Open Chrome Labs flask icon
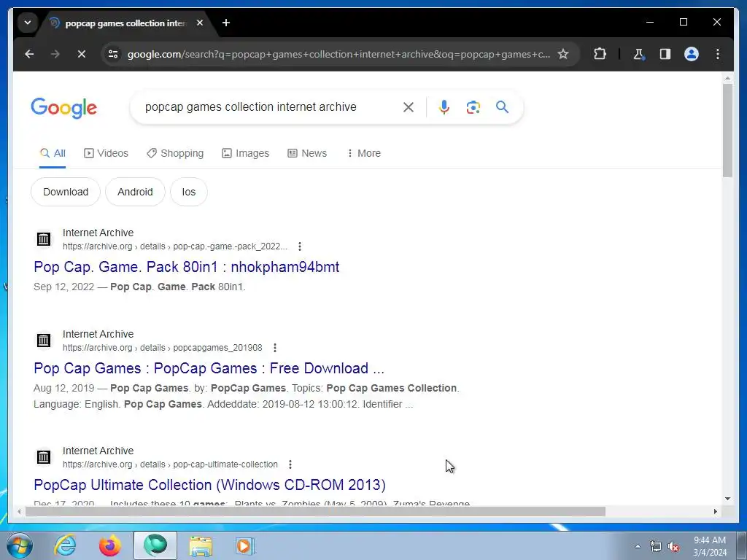The height and width of the screenshot is (560, 747). [639, 54]
